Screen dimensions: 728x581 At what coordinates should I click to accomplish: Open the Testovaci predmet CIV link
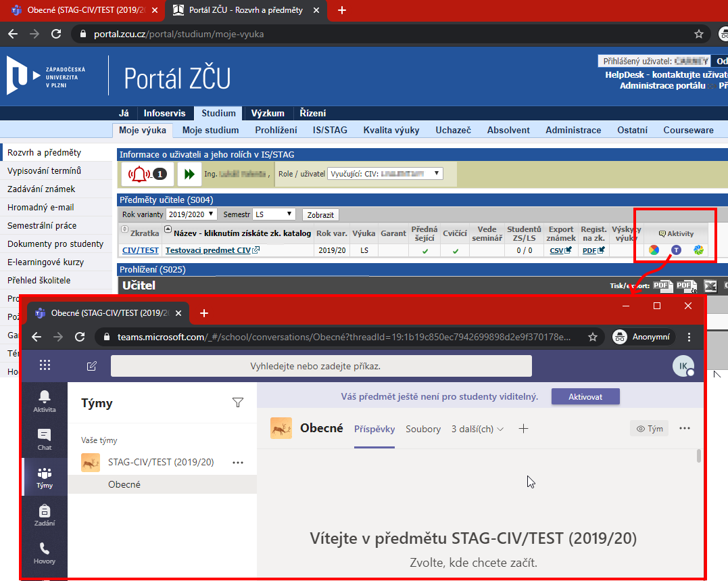(208, 250)
